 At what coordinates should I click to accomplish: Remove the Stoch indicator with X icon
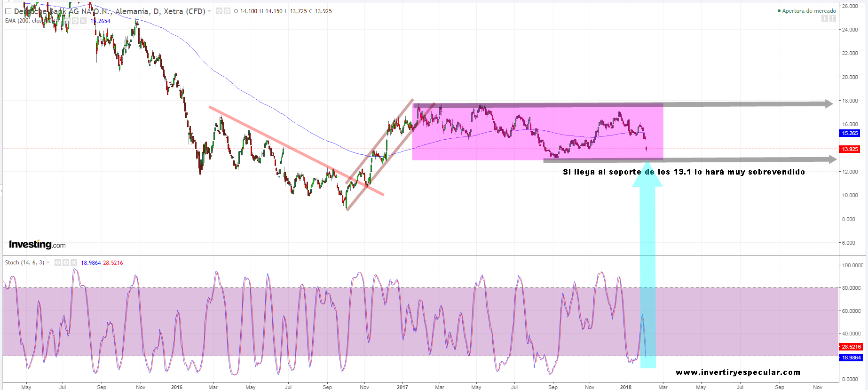pos(74,263)
